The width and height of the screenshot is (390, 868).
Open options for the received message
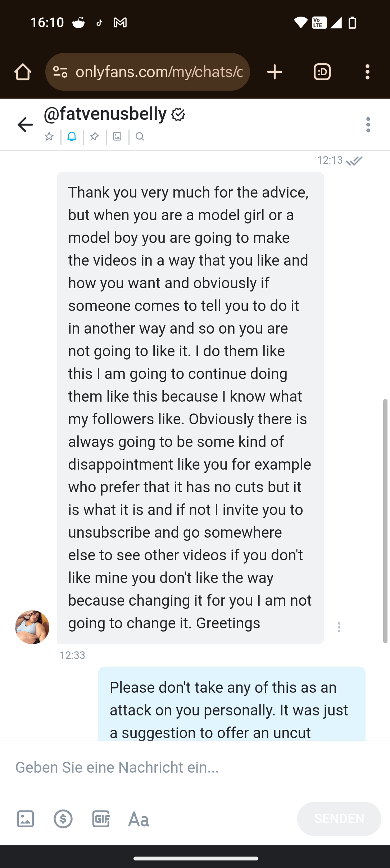(339, 627)
